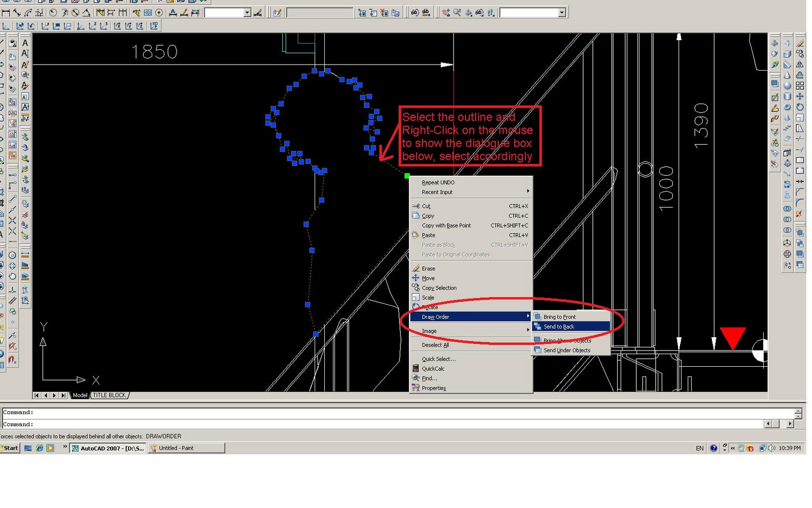Select the Box solid primitive tool
The height and width of the screenshot is (508, 812).
click(787, 54)
